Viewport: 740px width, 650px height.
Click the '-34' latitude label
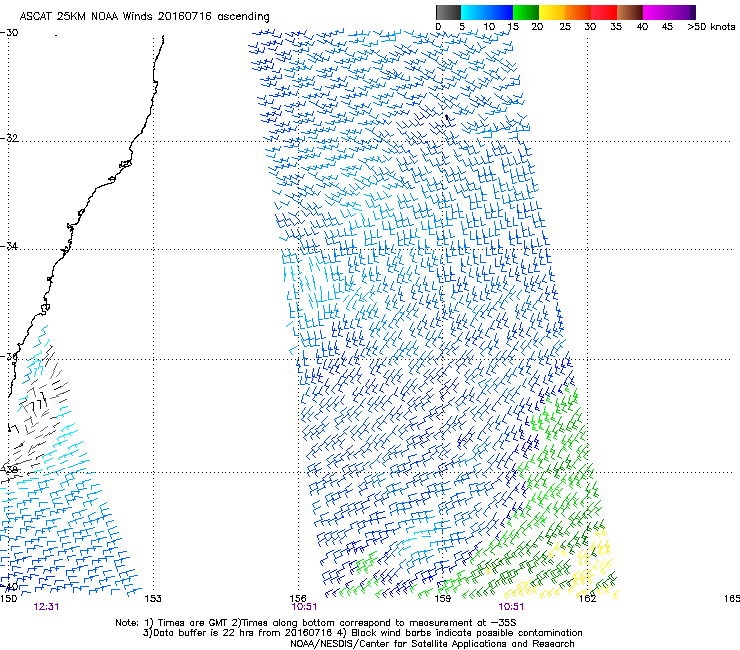click(x=9, y=246)
